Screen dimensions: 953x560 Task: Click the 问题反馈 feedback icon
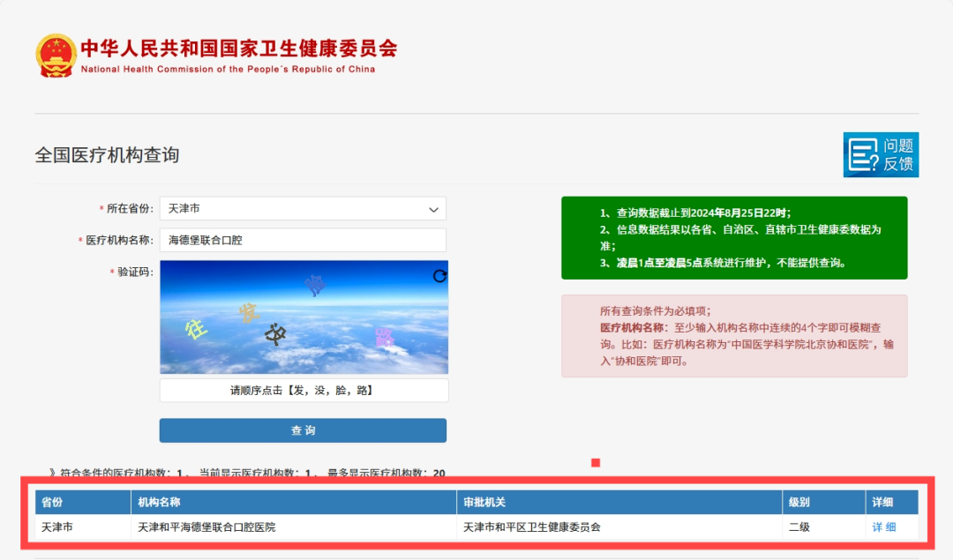(880, 154)
